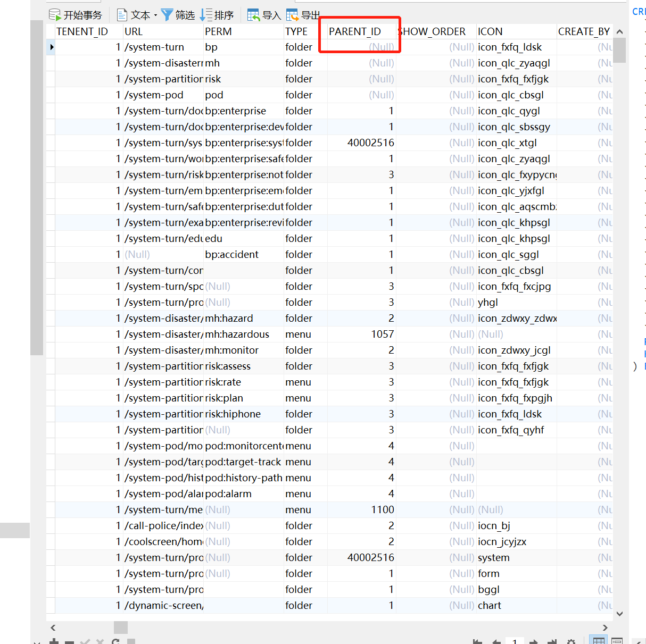Screen dimensions: 646x644
Task: Select the 'icon_fxfq_qyhf' ICON cell
Action: 517,430
